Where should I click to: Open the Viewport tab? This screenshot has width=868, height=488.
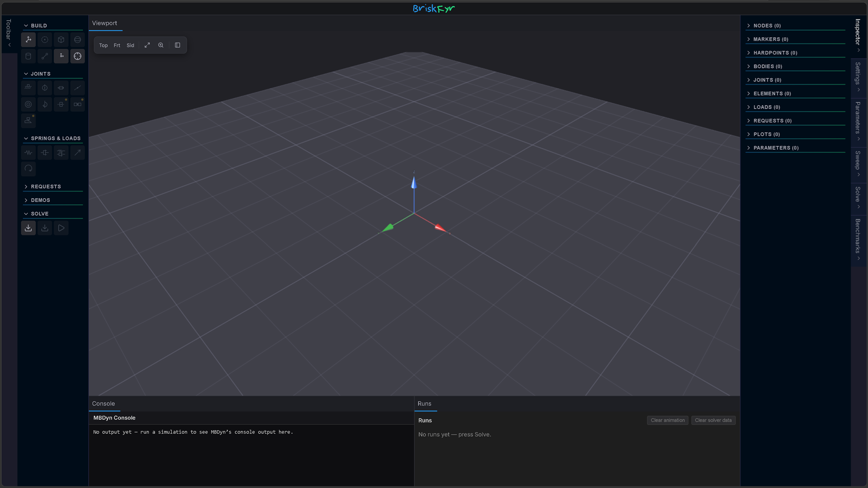[104, 23]
